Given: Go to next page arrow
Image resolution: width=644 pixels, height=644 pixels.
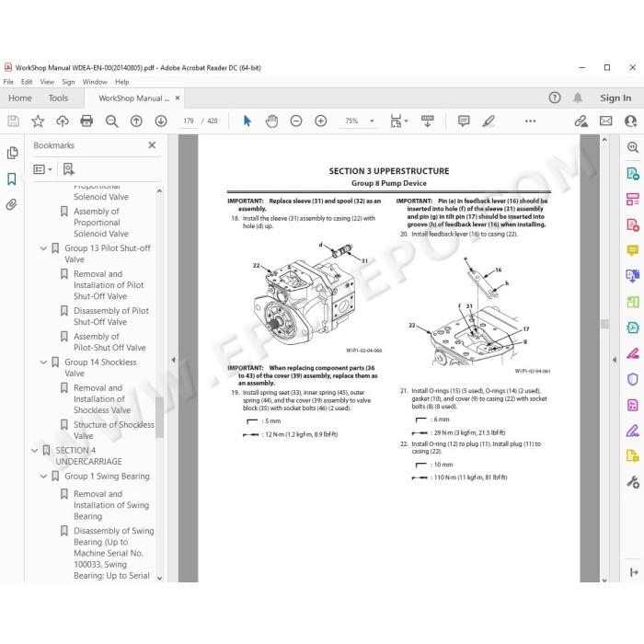Looking at the screenshot, I should (x=161, y=121).
